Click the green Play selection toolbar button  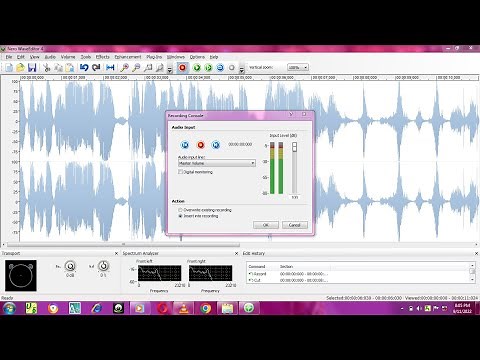(x=208, y=68)
